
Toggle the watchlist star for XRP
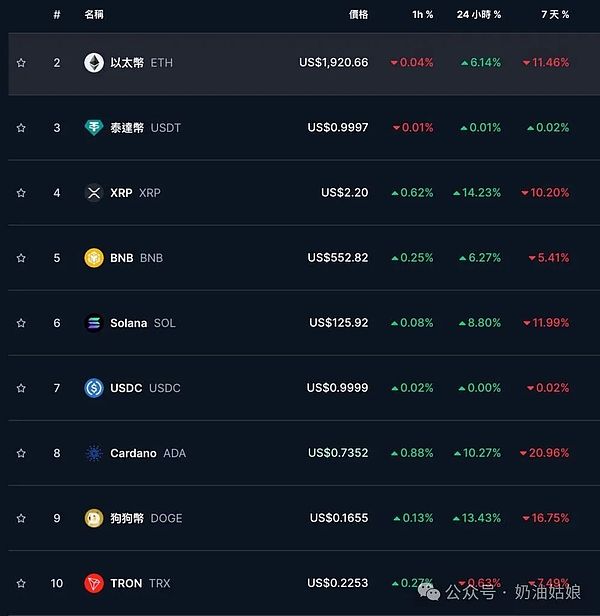click(21, 193)
